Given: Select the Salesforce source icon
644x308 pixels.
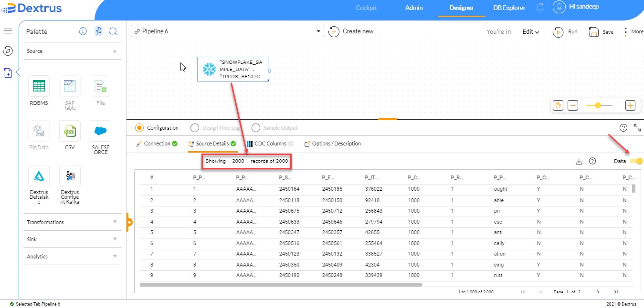Looking at the screenshot, I should pos(100,131).
